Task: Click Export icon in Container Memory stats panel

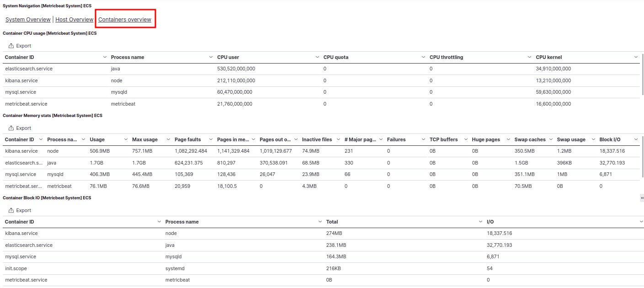Action: [x=11, y=128]
